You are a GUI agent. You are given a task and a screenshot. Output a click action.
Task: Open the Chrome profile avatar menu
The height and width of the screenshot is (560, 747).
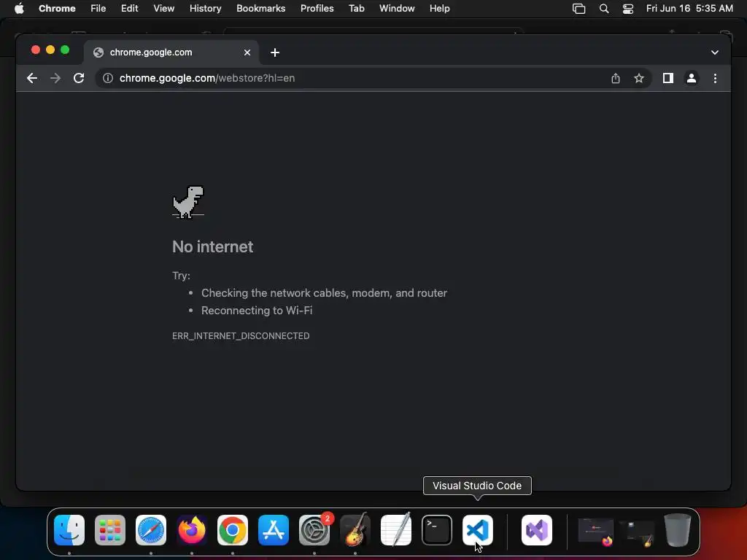pyautogui.click(x=692, y=78)
